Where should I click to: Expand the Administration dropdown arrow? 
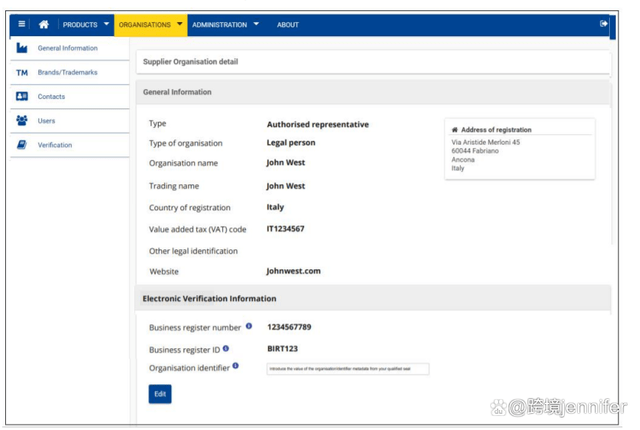256,24
